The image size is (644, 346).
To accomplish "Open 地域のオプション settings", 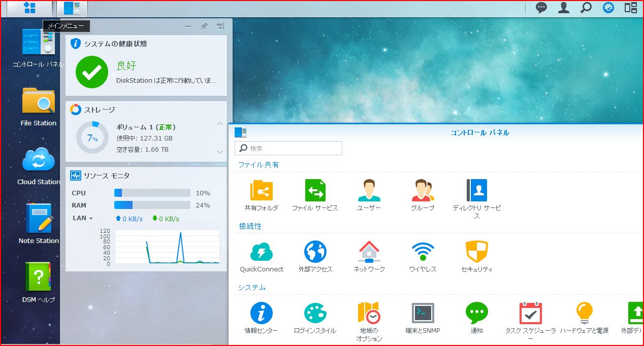I will coord(369,322).
